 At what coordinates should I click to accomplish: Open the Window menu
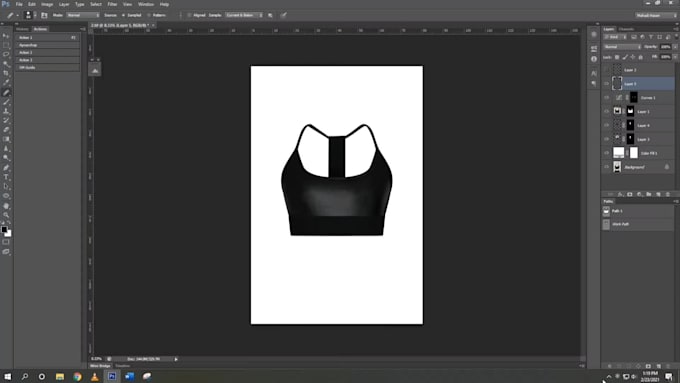tap(146, 4)
